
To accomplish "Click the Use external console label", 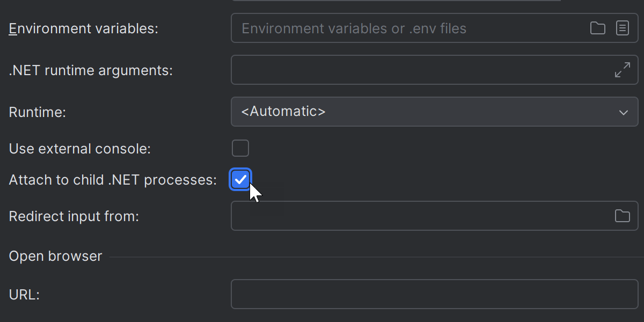I will pos(79,149).
